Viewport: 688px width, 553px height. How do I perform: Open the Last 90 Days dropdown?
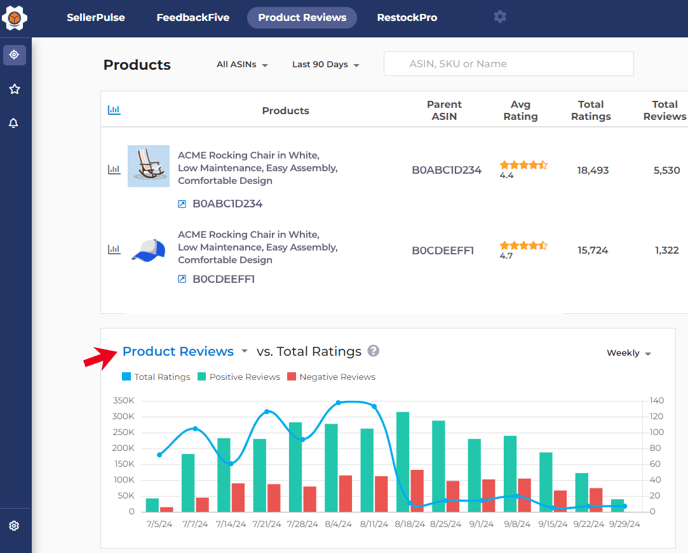(x=326, y=65)
